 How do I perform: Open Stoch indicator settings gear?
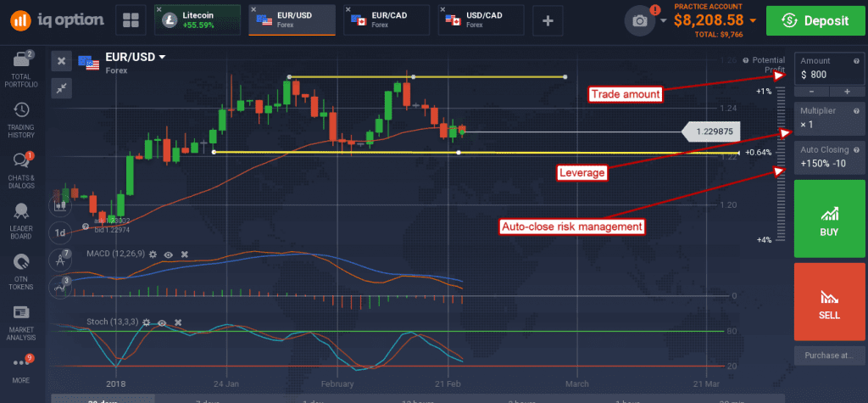click(146, 322)
